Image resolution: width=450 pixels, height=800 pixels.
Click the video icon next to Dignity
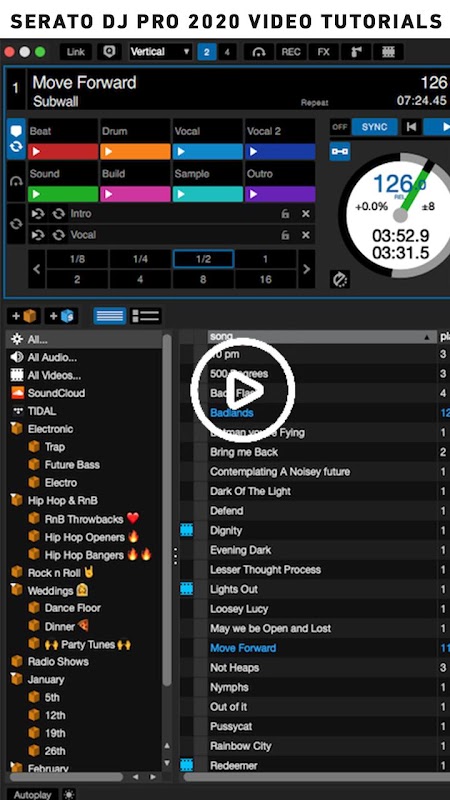point(187,531)
